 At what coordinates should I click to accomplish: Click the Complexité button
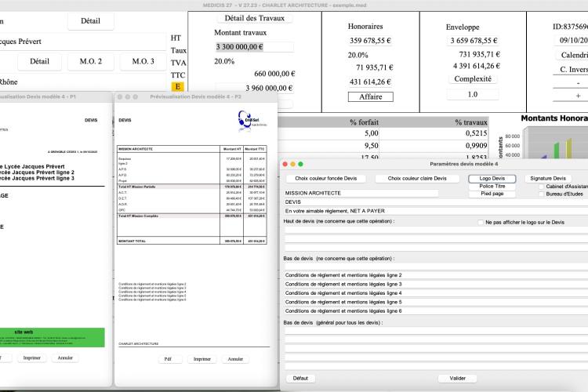point(473,78)
